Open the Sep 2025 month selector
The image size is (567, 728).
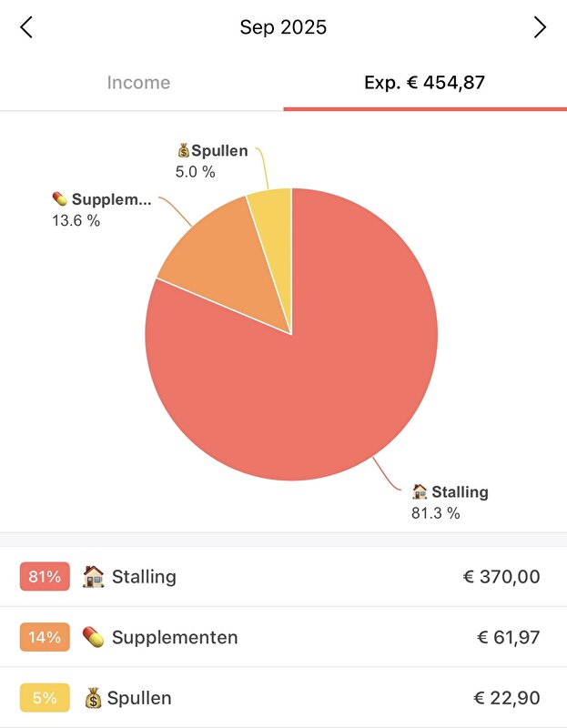283,27
